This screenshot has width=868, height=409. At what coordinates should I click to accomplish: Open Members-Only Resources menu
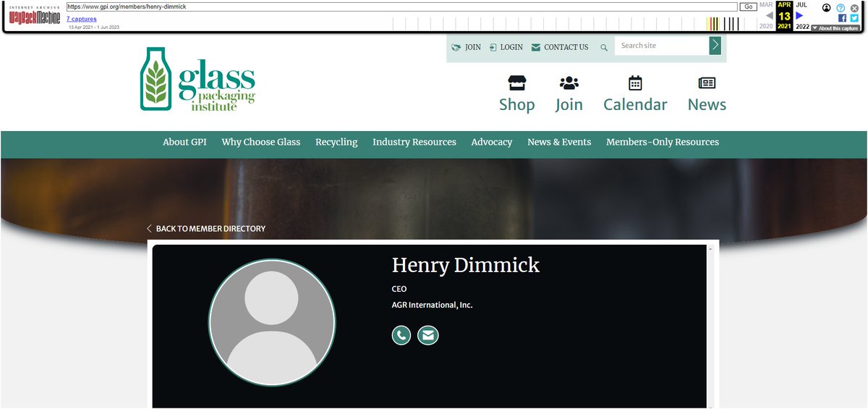(x=663, y=142)
